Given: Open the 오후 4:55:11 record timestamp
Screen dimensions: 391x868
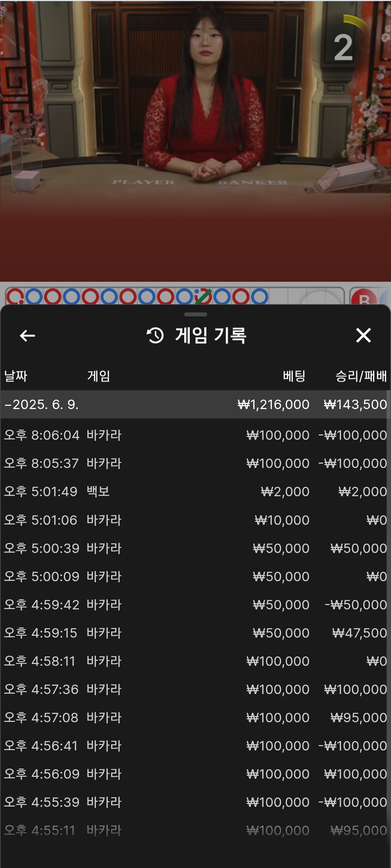Looking at the screenshot, I should pos(40,830).
